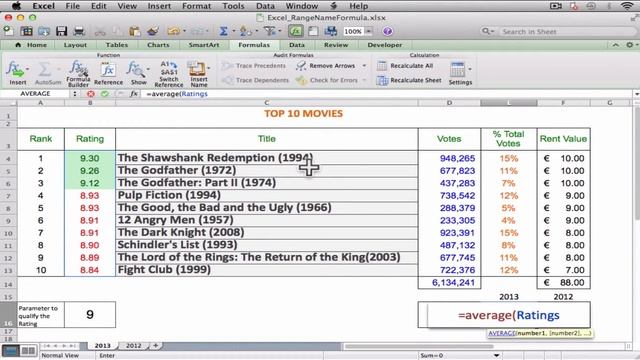Open the Window menu in menu bar

tap(302, 6)
